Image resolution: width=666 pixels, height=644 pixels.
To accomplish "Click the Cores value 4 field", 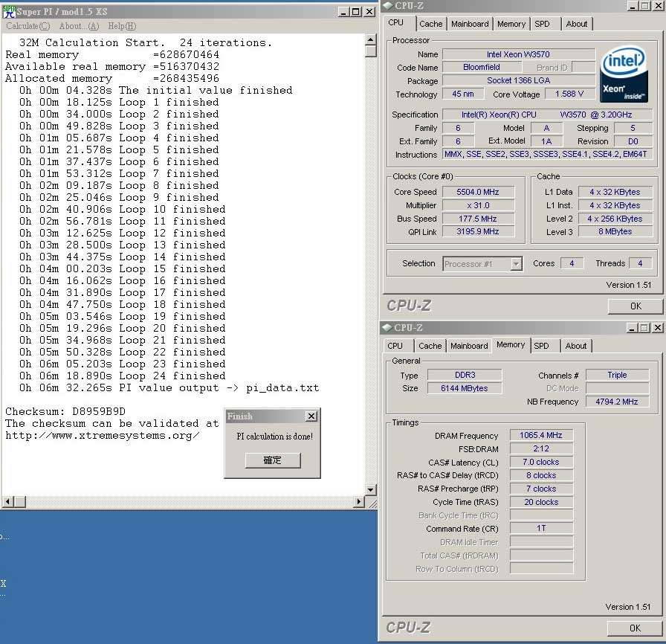I will [572, 263].
